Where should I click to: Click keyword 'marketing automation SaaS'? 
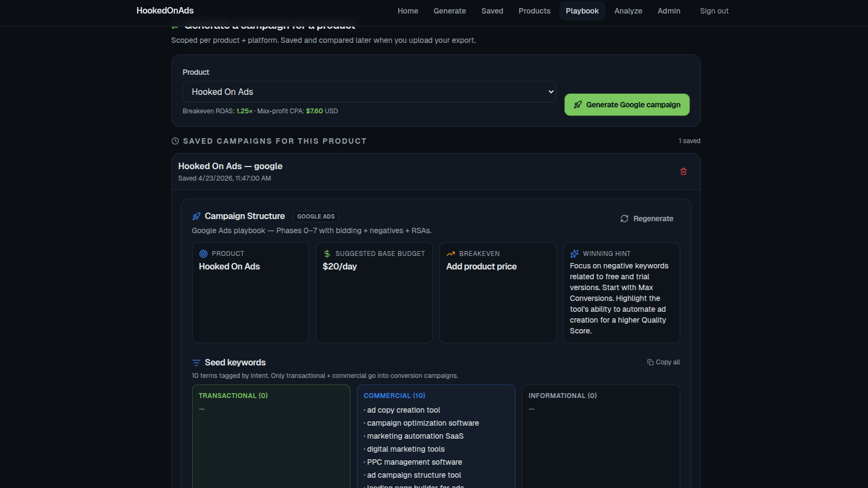tap(416, 436)
